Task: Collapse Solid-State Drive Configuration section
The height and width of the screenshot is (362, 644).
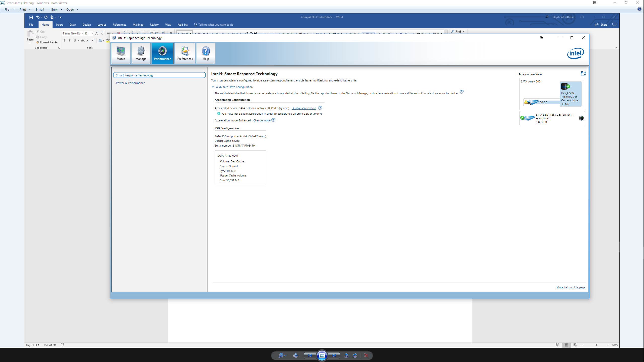Action: [213, 87]
